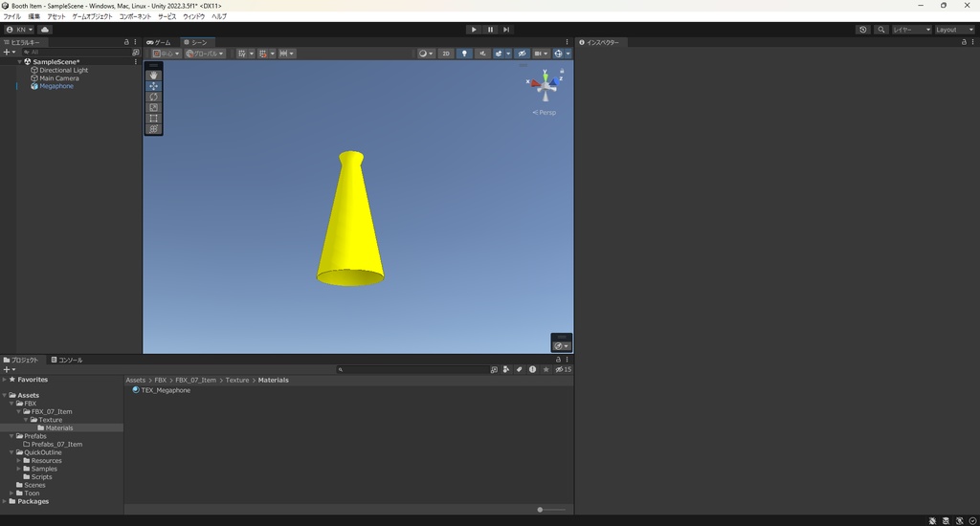Open the コンポーネント menu
This screenshot has width=980, height=526.
pyautogui.click(x=135, y=17)
